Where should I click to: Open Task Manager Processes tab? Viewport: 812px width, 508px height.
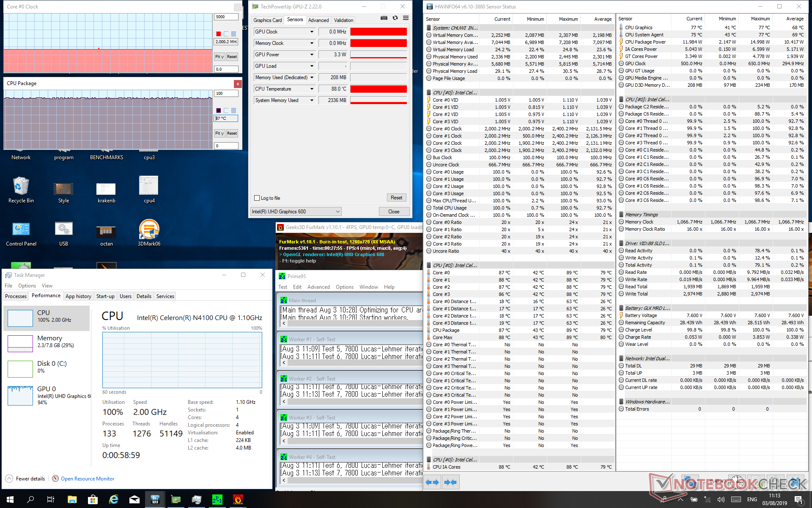pyautogui.click(x=16, y=296)
